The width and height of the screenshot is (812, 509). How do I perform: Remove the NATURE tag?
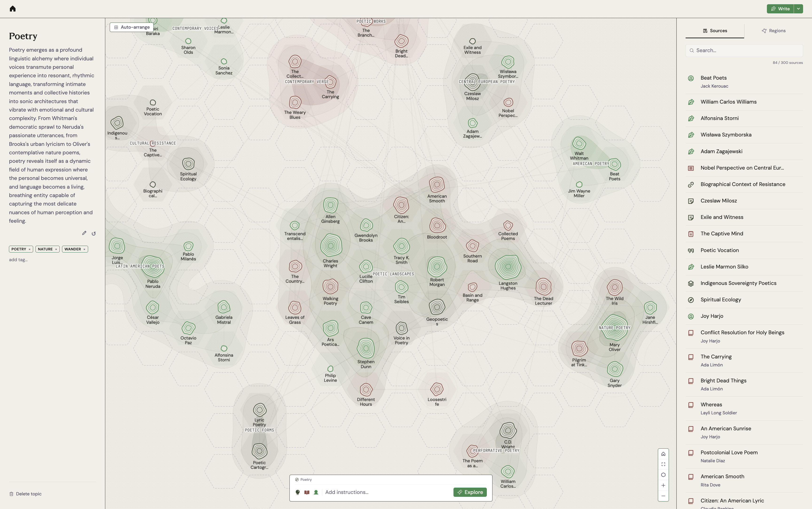tap(56, 249)
